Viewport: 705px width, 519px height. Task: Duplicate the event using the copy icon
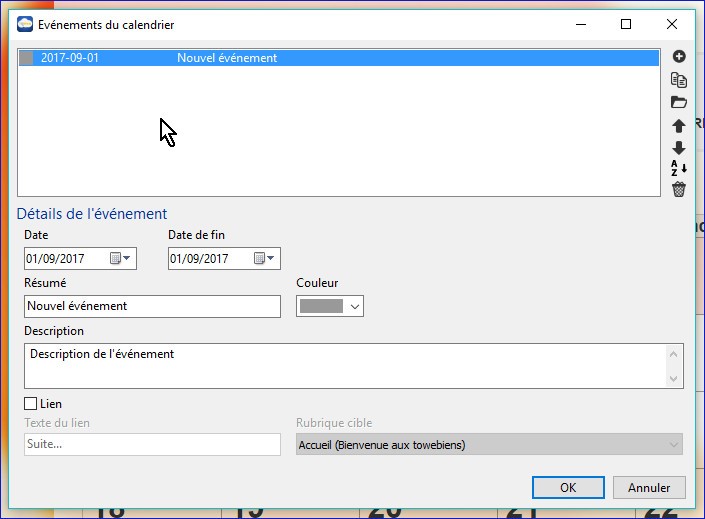[679, 80]
